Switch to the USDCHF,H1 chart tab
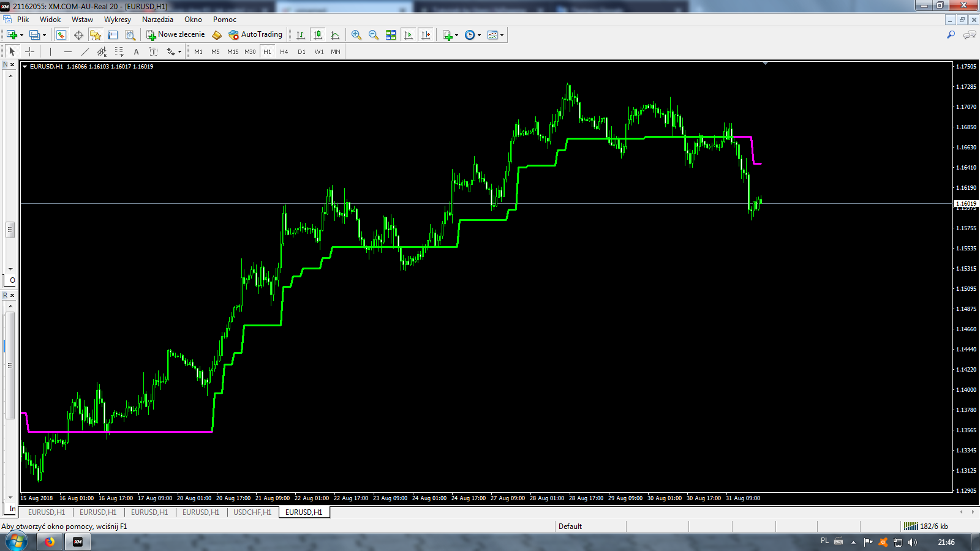The image size is (980, 551). 252,512
